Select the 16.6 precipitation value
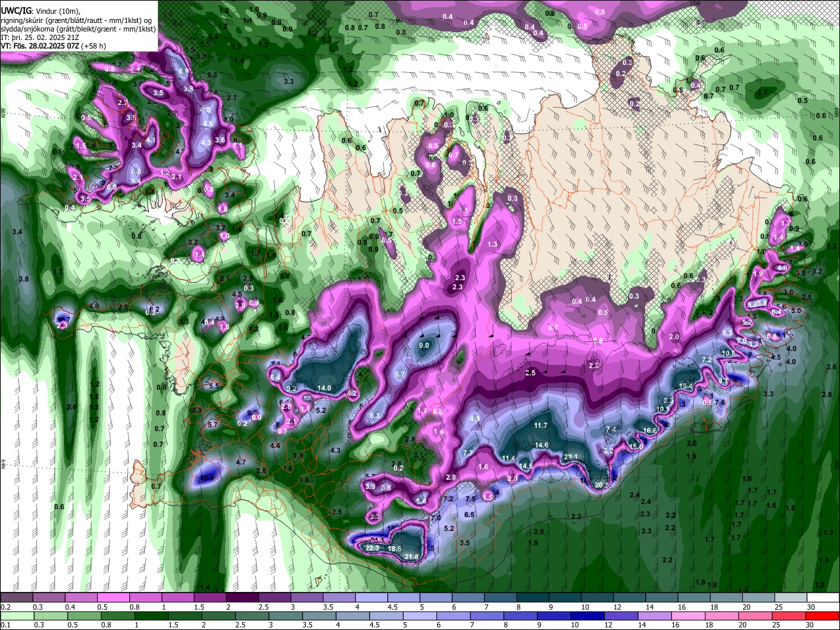Image resolution: width=840 pixels, height=630 pixels. pyautogui.click(x=650, y=430)
